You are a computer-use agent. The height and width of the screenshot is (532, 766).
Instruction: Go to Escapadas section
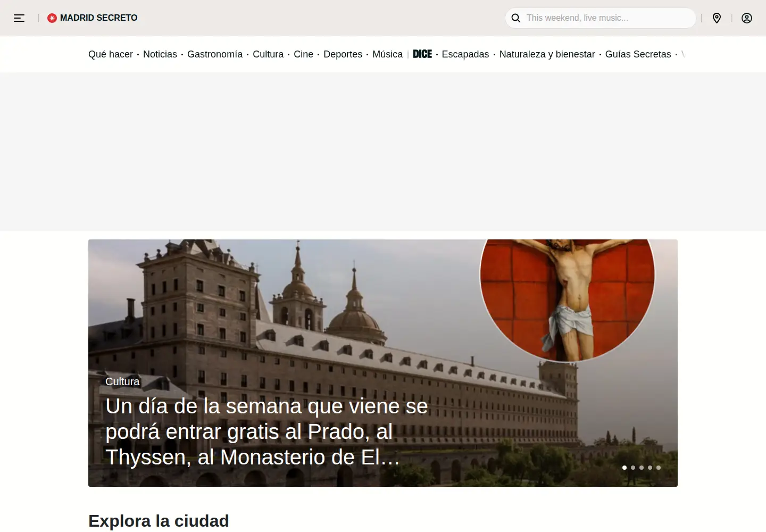(465, 54)
